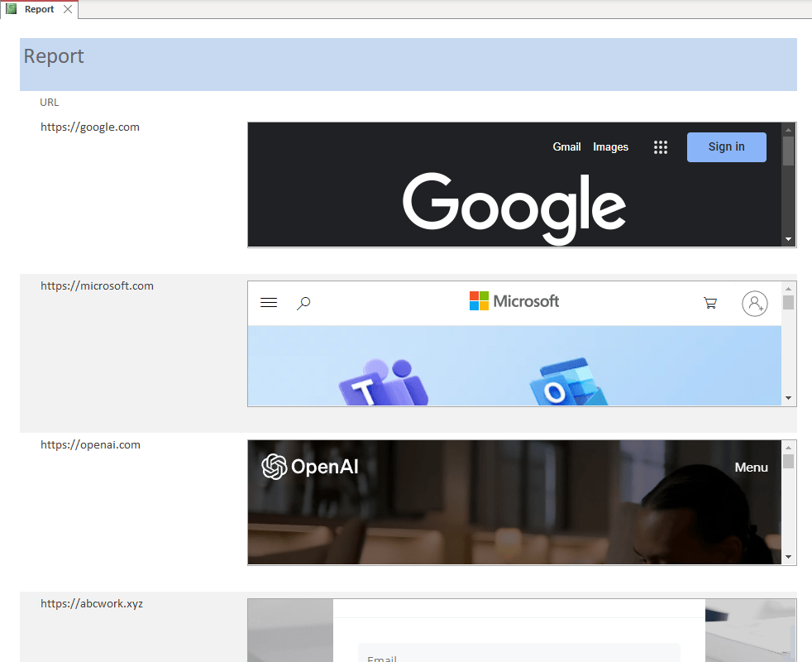Open the Microsoft shopping cart icon
This screenshot has width=812, height=662.
(710, 303)
